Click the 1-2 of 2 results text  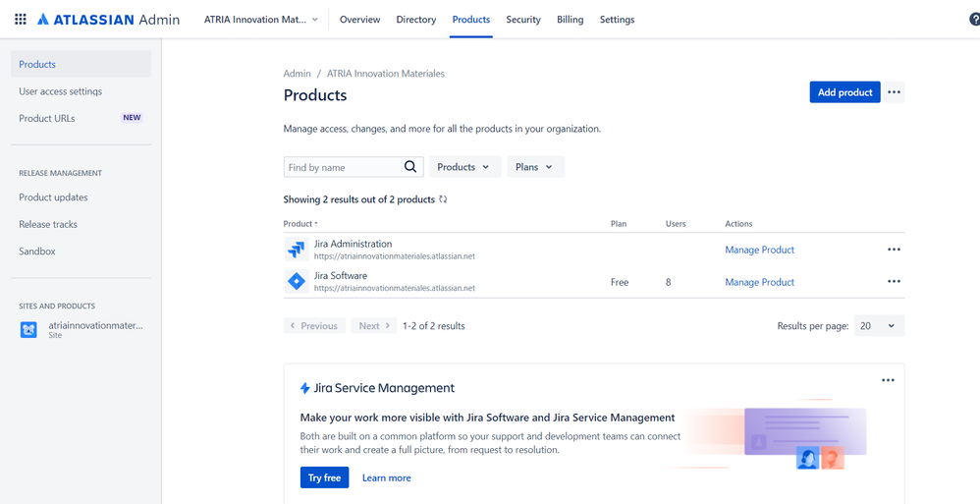tap(434, 326)
